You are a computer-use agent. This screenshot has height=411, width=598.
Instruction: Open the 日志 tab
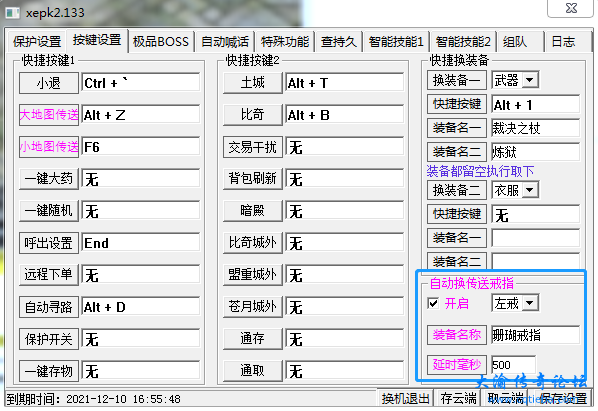568,42
